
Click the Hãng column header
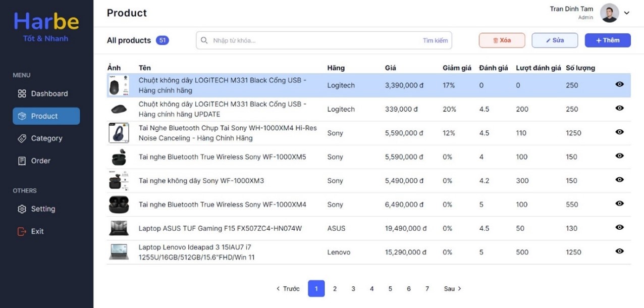(336, 68)
